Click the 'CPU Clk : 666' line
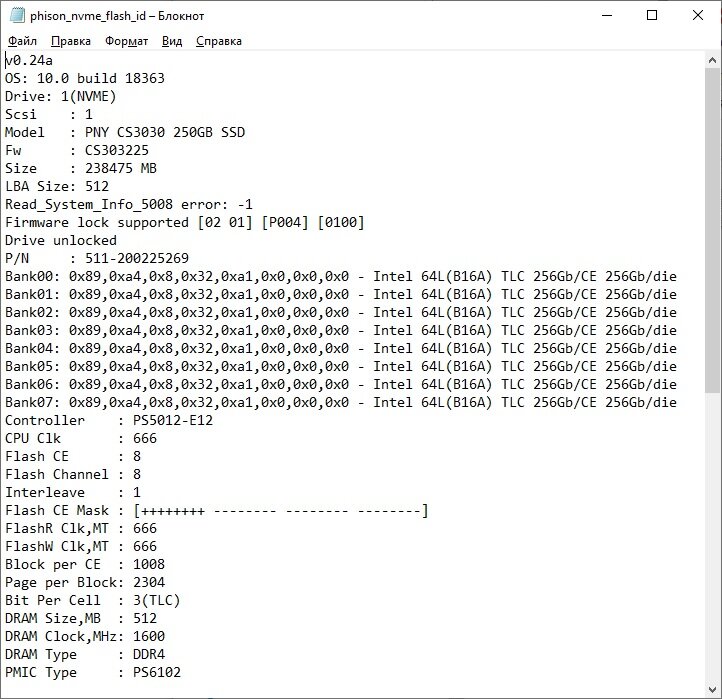Screen dimensions: 722x699 (81, 438)
